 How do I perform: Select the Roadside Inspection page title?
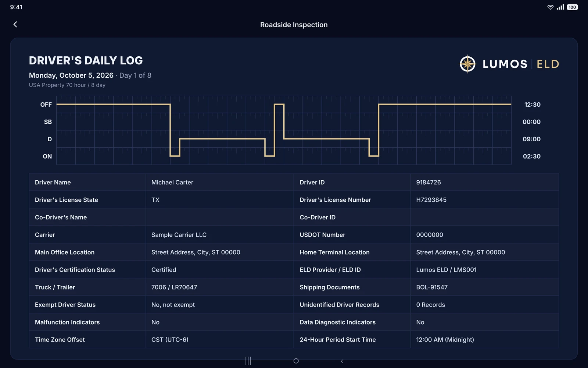294,25
